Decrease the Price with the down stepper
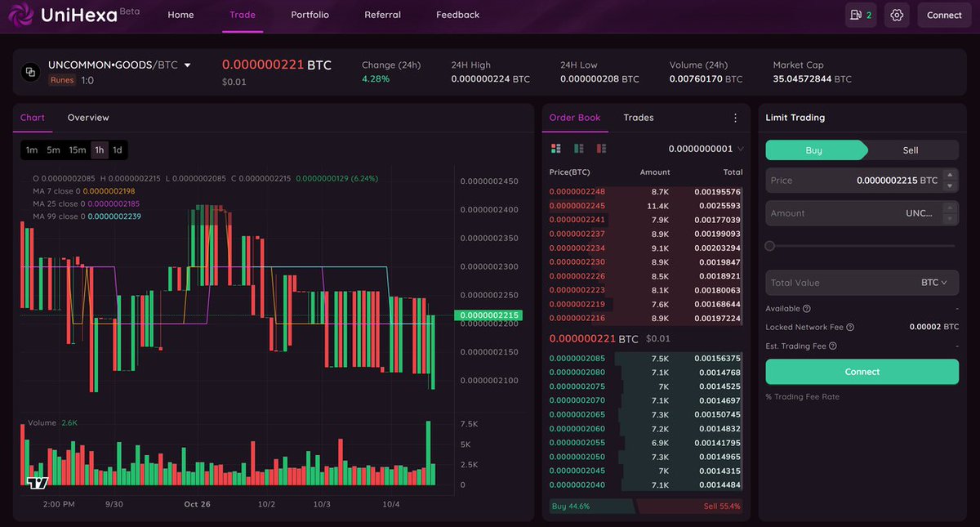This screenshot has height=527, width=980. 949,186
